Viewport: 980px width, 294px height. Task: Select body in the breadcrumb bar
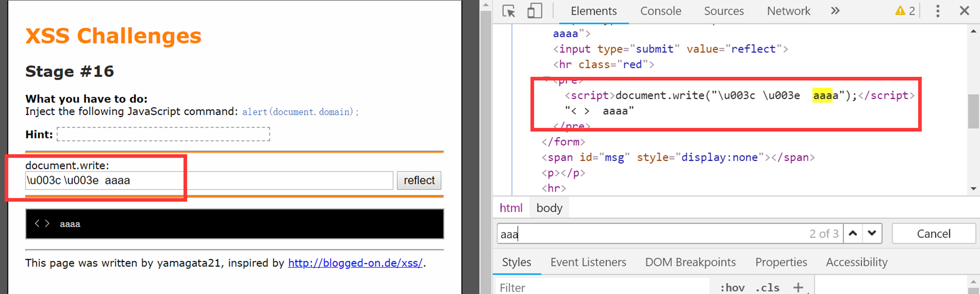coord(549,208)
